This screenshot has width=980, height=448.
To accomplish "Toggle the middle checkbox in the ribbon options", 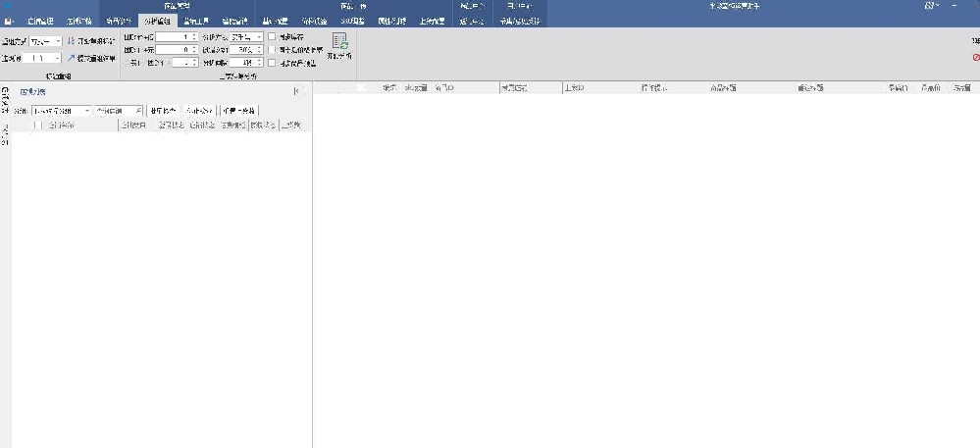I will pyautogui.click(x=272, y=49).
